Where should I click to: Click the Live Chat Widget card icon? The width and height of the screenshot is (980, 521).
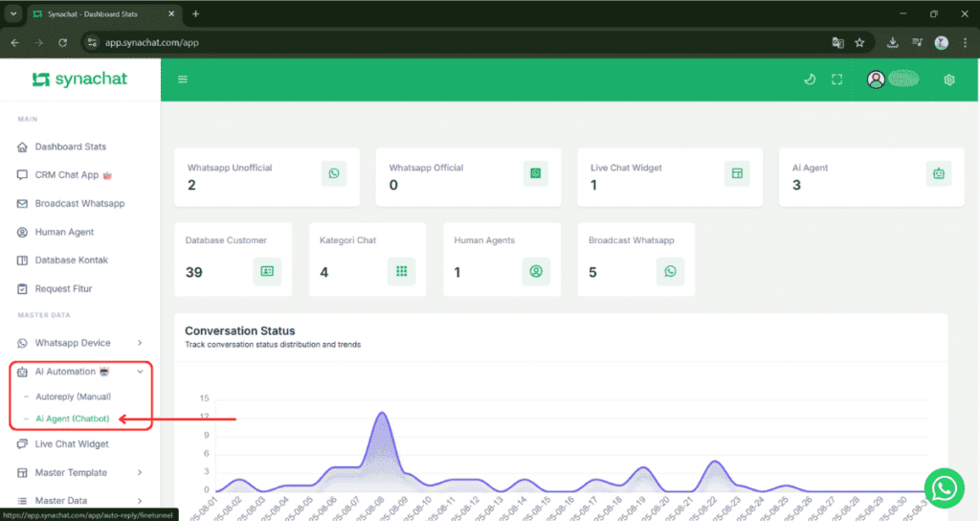tap(737, 173)
